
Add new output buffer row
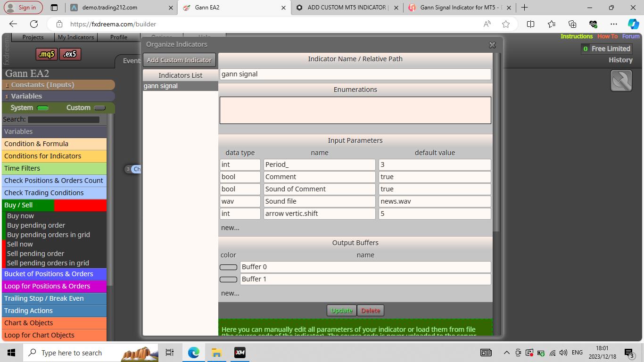click(230, 293)
